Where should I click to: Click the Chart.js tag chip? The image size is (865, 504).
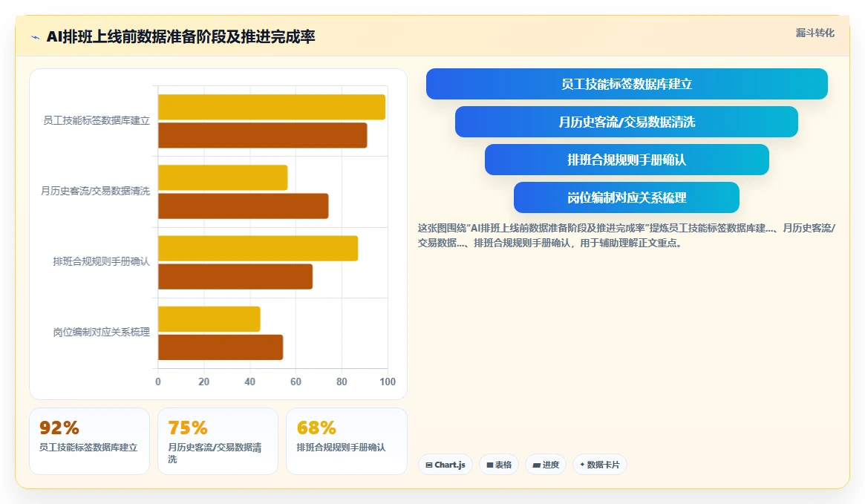point(445,465)
